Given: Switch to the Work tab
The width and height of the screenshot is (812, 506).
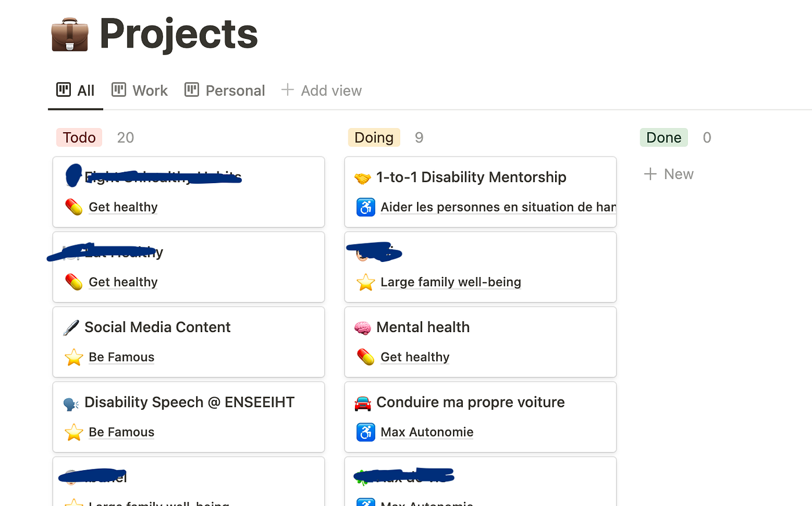Looking at the screenshot, I should click(150, 90).
